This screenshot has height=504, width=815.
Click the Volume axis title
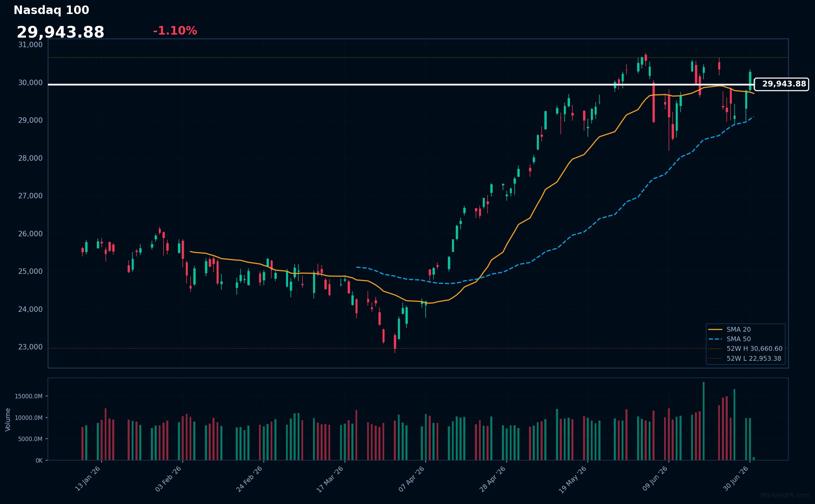(8, 420)
